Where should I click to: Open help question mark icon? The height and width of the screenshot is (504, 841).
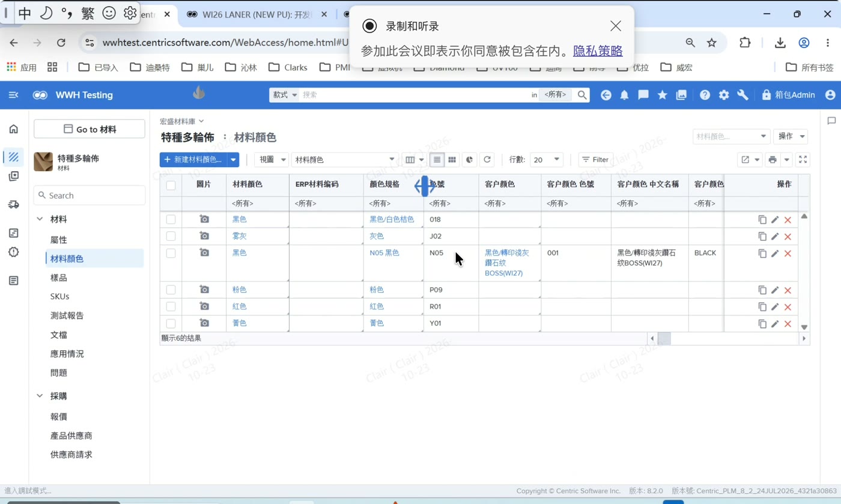[x=705, y=95]
